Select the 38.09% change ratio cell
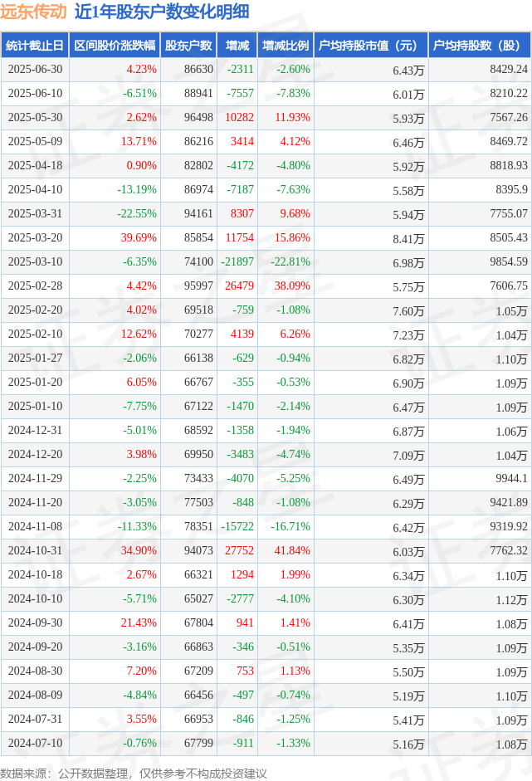The image size is (532, 781). point(292,286)
